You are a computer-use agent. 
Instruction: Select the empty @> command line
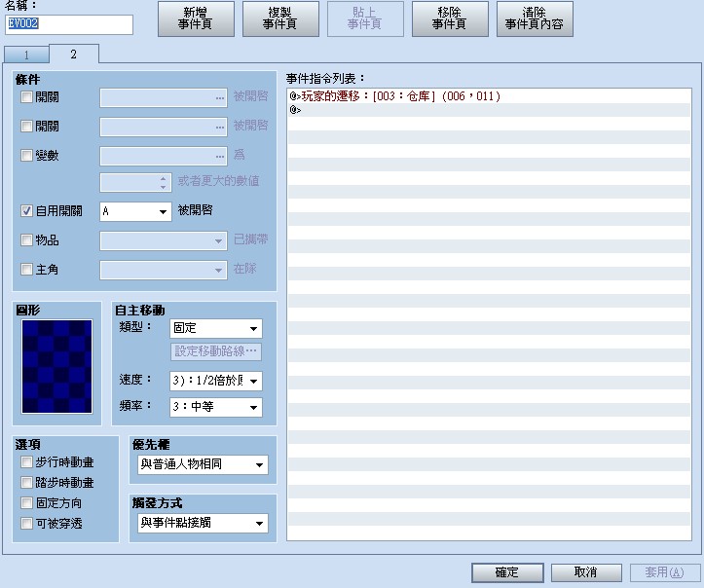point(489,110)
